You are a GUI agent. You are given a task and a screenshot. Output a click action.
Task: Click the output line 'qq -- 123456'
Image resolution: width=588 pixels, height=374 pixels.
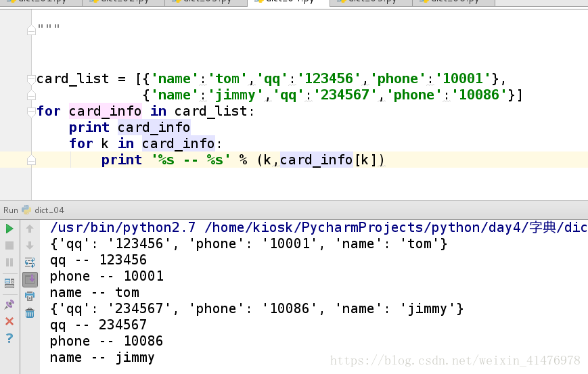(98, 260)
